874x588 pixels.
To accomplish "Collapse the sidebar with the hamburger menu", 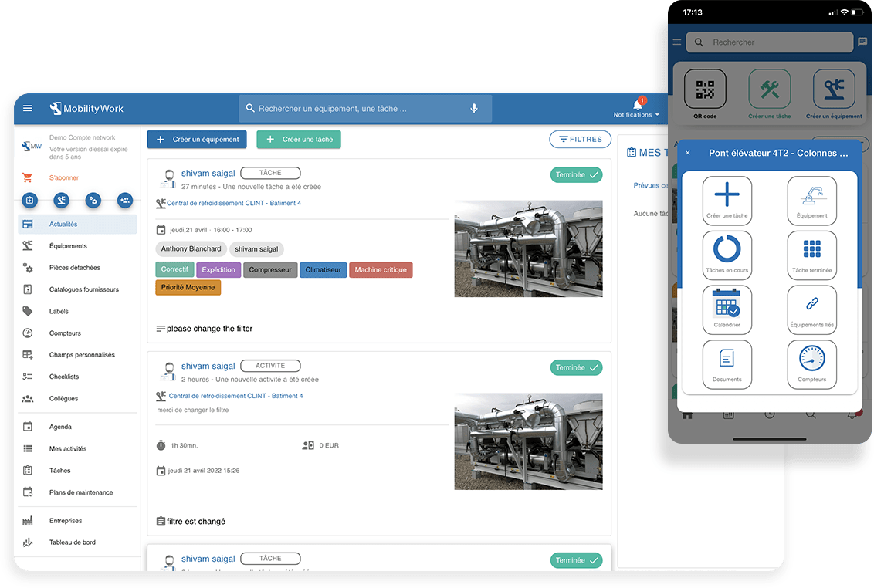I will tap(28, 108).
